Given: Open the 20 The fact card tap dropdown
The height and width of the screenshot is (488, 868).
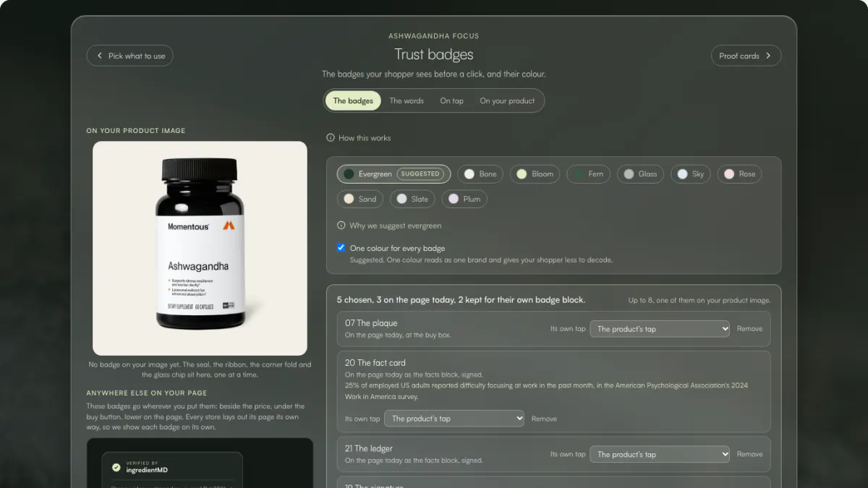Looking at the screenshot, I should click(x=454, y=419).
